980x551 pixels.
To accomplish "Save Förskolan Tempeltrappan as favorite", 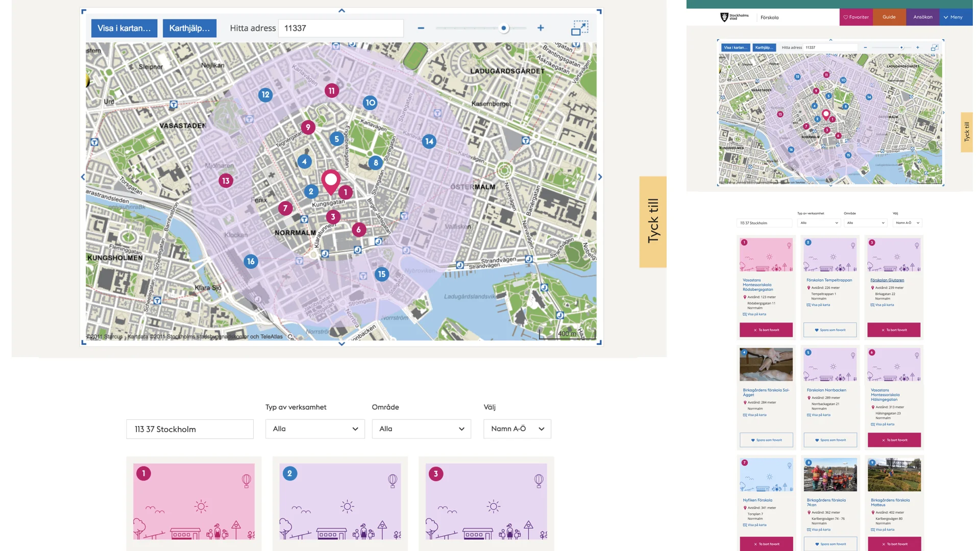I will [830, 330].
